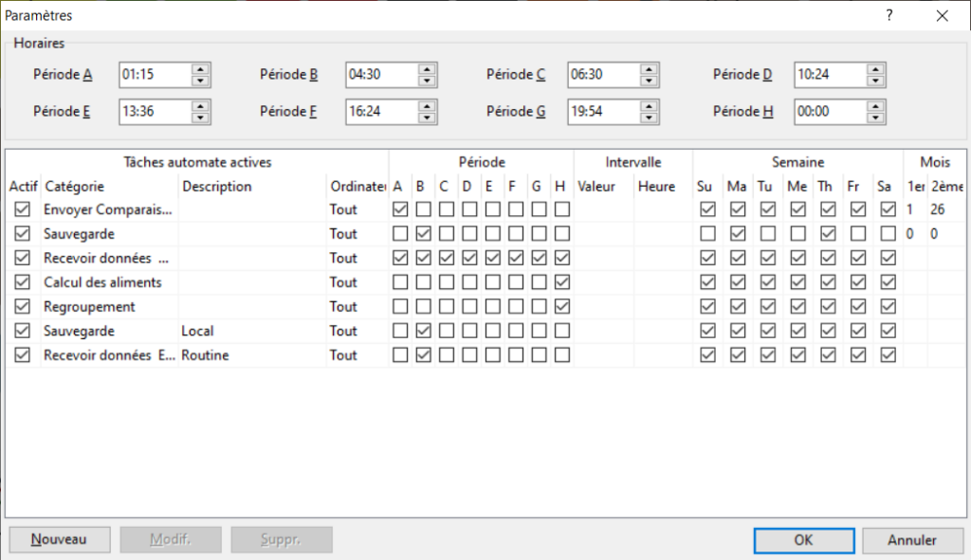The height and width of the screenshot is (560, 971).
Task: Increase Période F time with up arrow
Action: (428, 106)
